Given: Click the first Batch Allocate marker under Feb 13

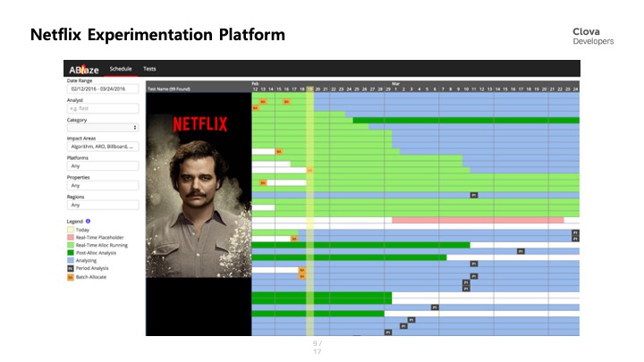Looking at the screenshot, I should (x=263, y=101).
